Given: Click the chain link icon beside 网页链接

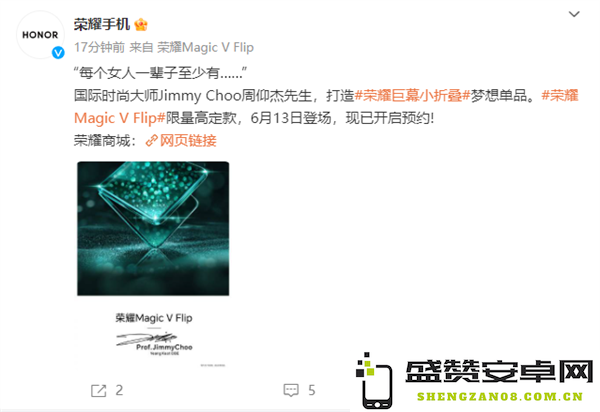Looking at the screenshot, I should pos(152,141).
